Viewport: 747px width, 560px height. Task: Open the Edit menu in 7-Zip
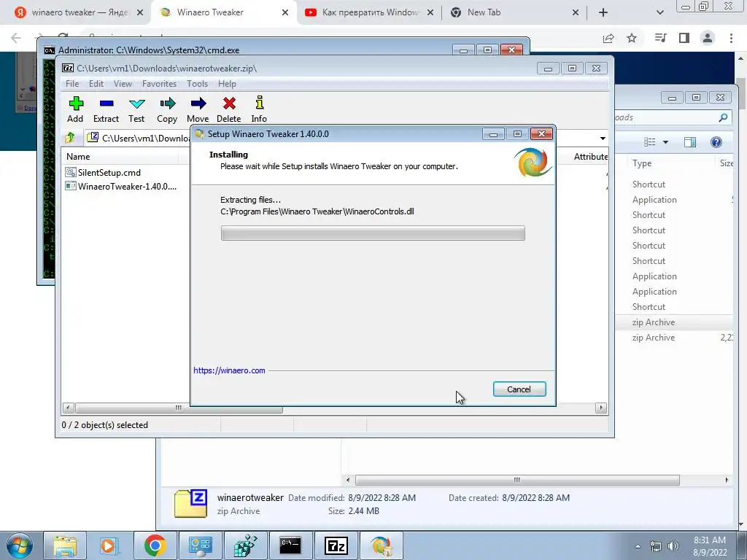tap(96, 84)
